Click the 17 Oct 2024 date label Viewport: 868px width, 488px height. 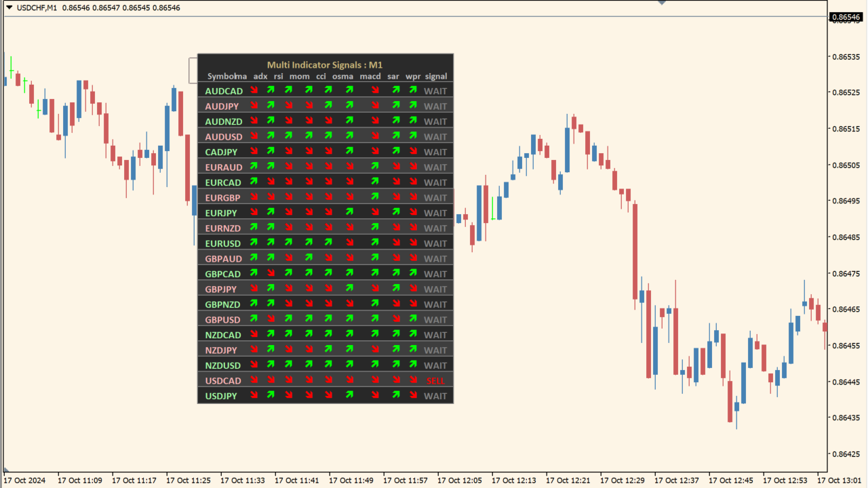click(x=24, y=481)
